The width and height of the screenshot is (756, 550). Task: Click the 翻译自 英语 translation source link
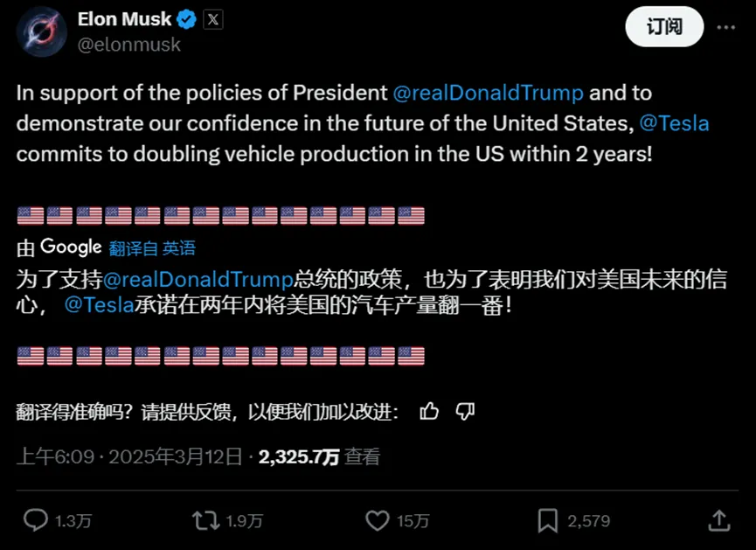[152, 248]
